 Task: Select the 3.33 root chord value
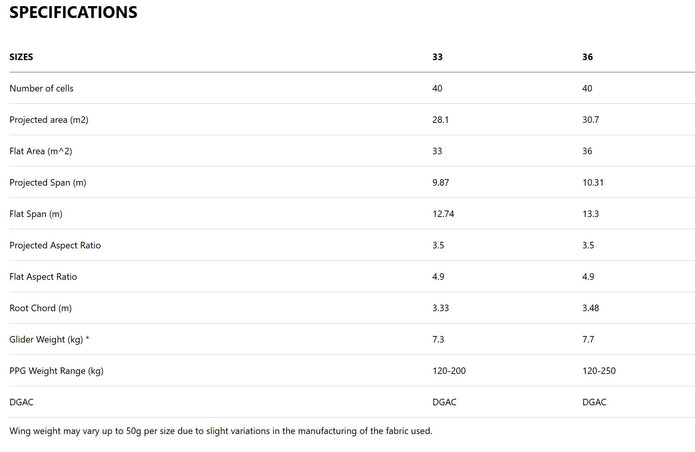[441, 308]
